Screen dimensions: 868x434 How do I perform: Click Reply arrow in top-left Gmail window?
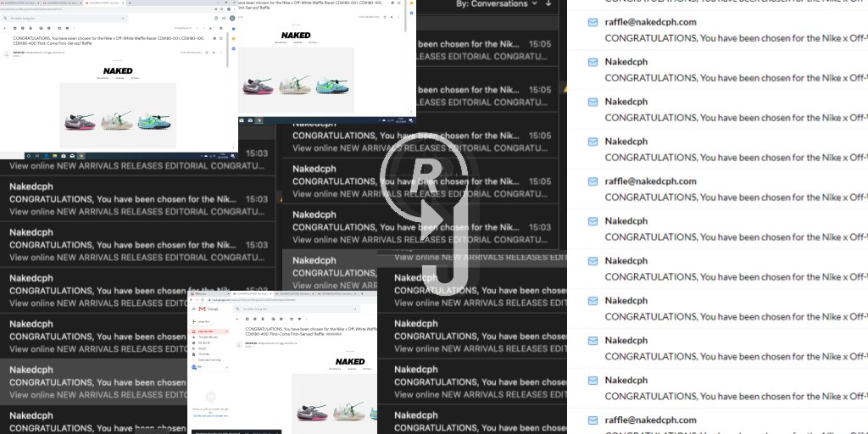pos(214,53)
